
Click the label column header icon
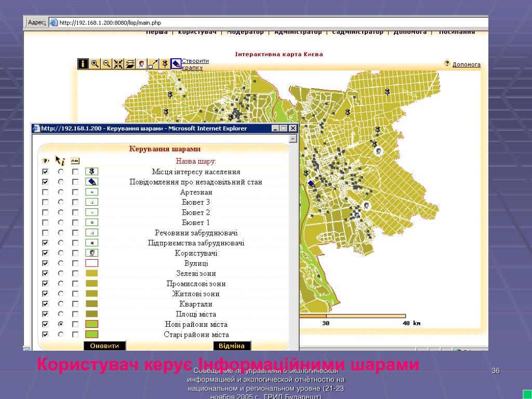tap(75, 161)
